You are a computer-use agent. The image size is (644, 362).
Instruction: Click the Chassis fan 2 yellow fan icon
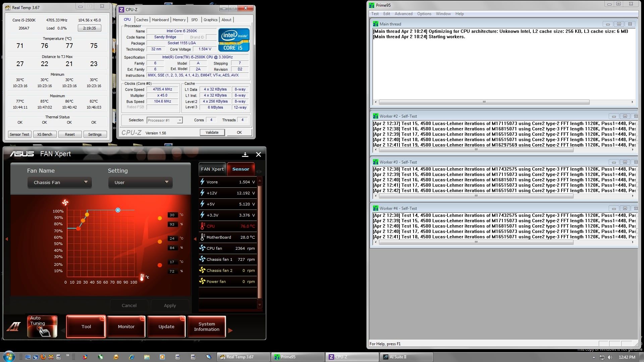pyautogui.click(x=202, y=270)
